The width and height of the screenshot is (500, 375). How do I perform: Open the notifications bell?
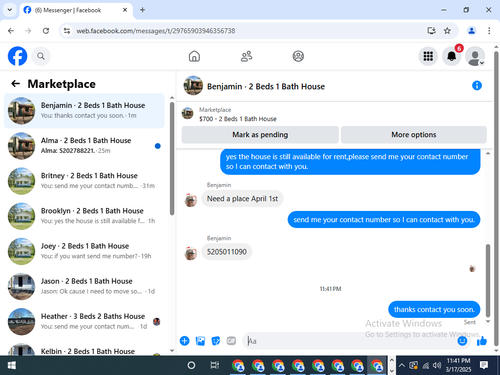tap(452, 56)
